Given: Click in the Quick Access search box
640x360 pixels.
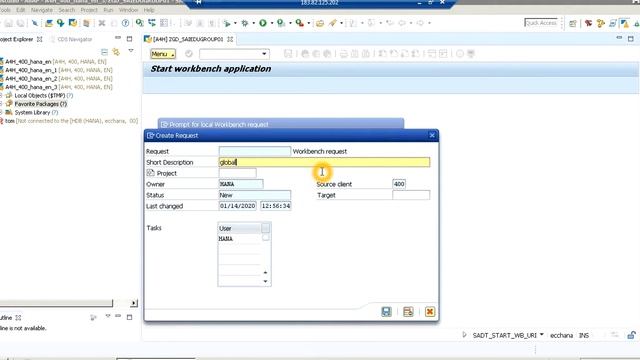Looking at the screenshot, I should [x=541, y=23].
